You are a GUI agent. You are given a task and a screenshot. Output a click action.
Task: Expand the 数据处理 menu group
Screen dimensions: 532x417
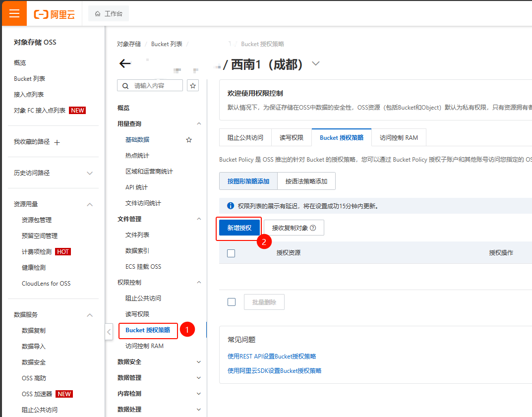pyautogui.click(x=199, y=410)
